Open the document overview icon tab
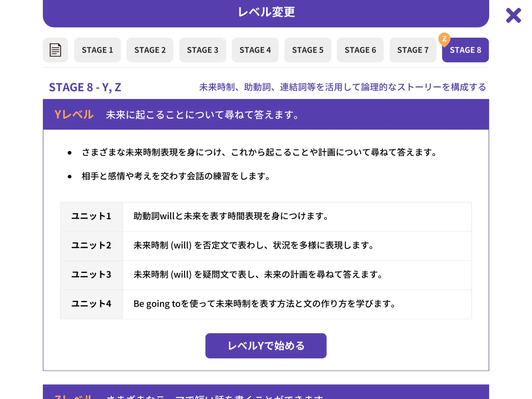This screenshot has width=532, height=399. click(55, 50)
